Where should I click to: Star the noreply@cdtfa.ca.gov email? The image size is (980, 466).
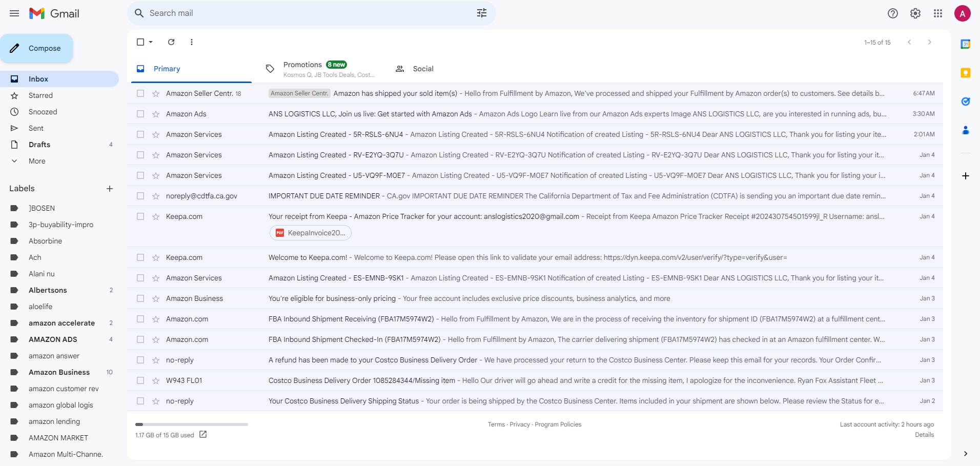point(156,196)
